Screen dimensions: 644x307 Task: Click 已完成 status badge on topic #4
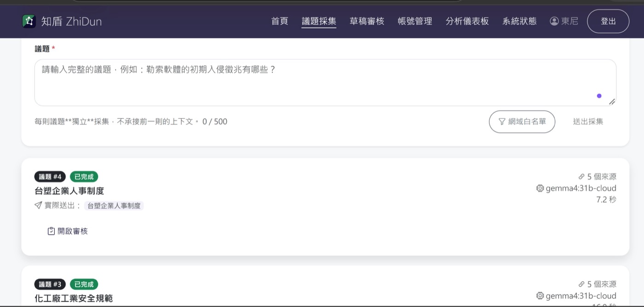[84, 177]
